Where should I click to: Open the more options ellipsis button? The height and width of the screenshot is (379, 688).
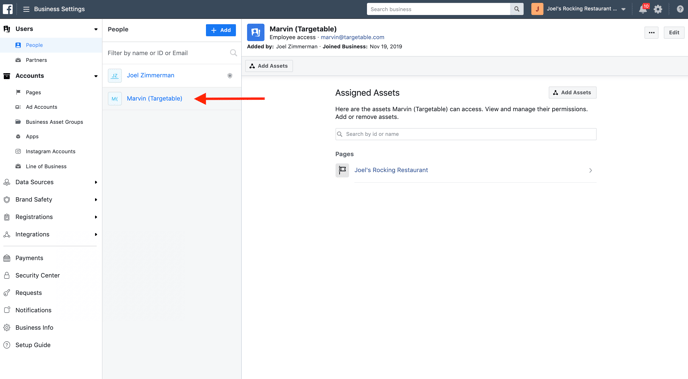652,32
